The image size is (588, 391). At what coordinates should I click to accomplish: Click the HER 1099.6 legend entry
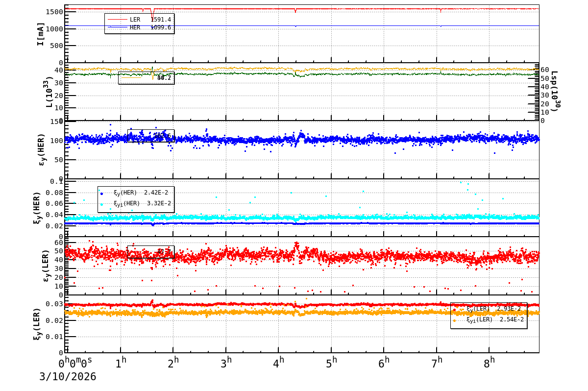(x=139, y=27)
